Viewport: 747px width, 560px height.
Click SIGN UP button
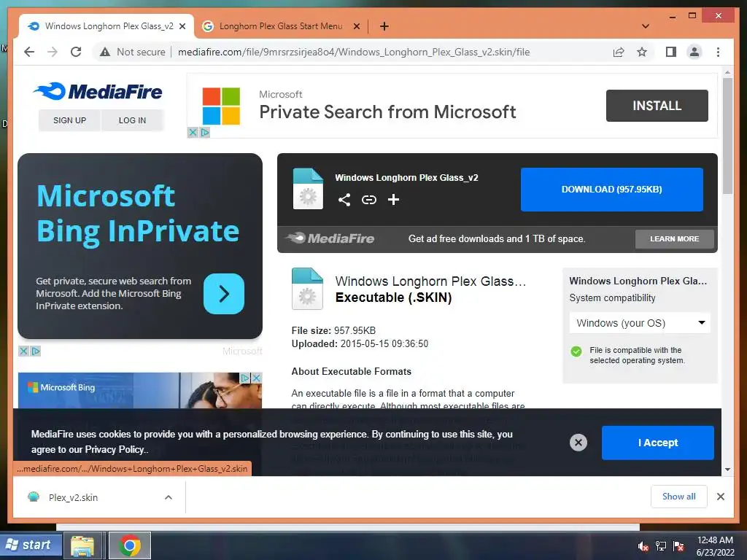69,120
